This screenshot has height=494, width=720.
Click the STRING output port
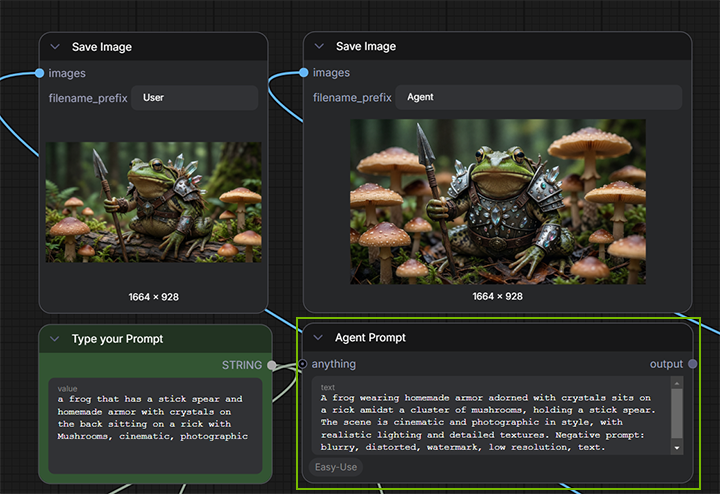[272, 365]
